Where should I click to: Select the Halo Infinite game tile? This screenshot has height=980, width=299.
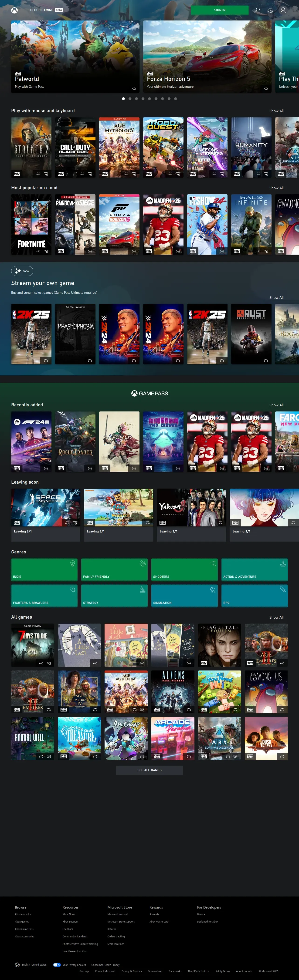(251, 224)
